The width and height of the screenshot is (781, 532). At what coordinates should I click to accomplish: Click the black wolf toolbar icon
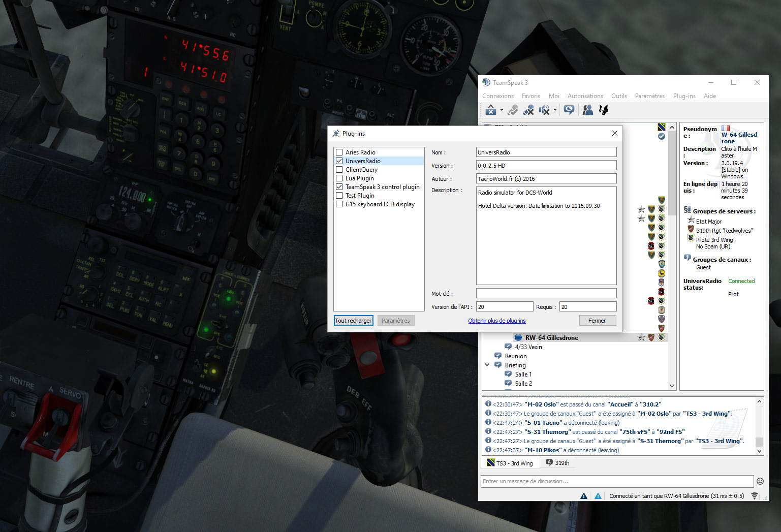click(x=604, y=110)
